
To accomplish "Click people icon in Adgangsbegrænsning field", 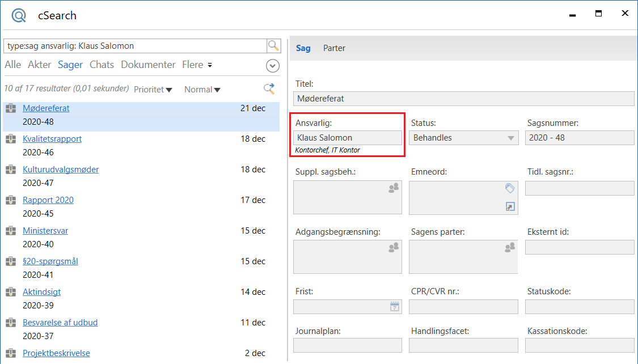I will [393, 248].
